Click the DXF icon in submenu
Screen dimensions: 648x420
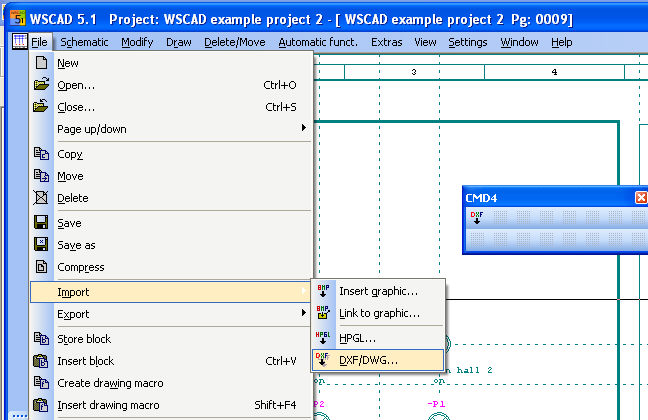coord(322,360)
